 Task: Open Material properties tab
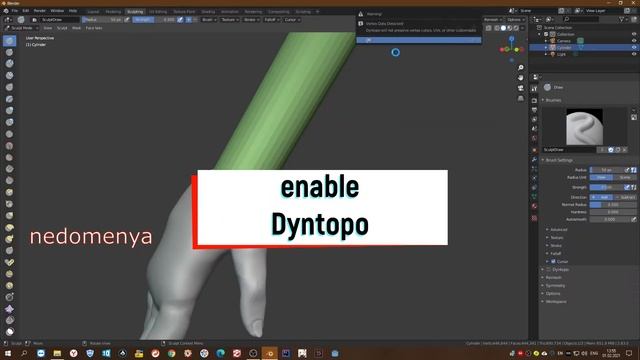pyautogui.click(x=534, y=207)
